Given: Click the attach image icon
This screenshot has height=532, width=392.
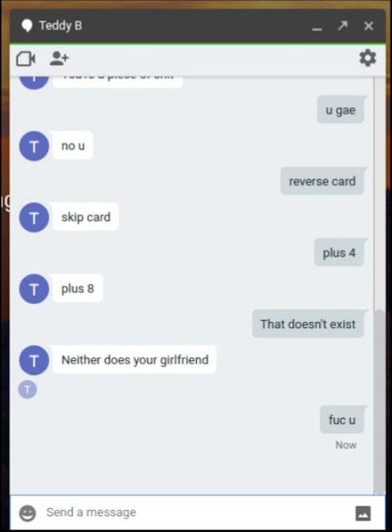Looking at the screenshot, I should click(363, 513).
